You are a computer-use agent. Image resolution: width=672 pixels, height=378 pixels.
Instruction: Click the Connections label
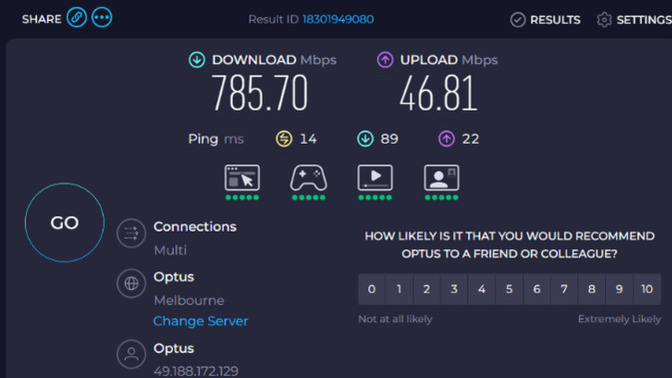tap(195, 226)
